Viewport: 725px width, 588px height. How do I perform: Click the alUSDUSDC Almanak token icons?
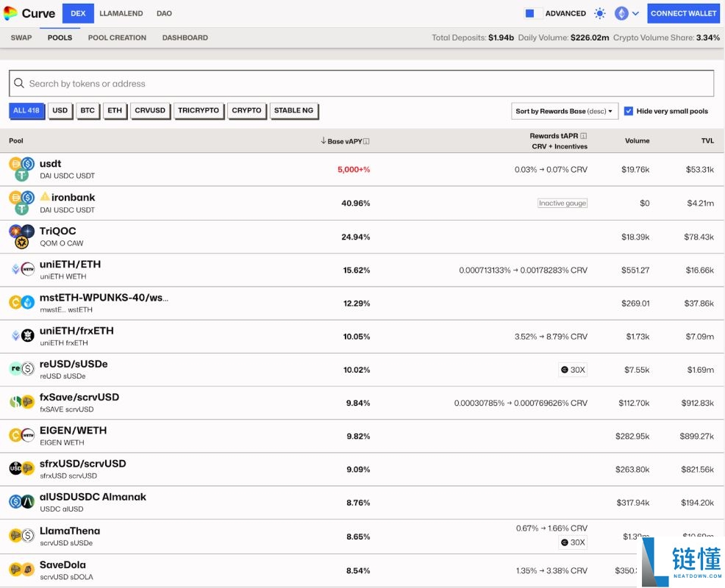(22, 501)
